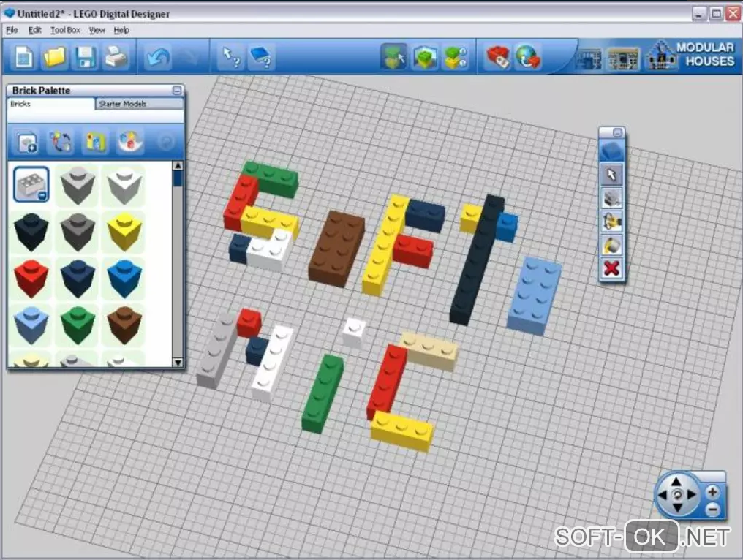Pick the bright blue brick color
Screen dimensions: 743x560
pos(124,279)
